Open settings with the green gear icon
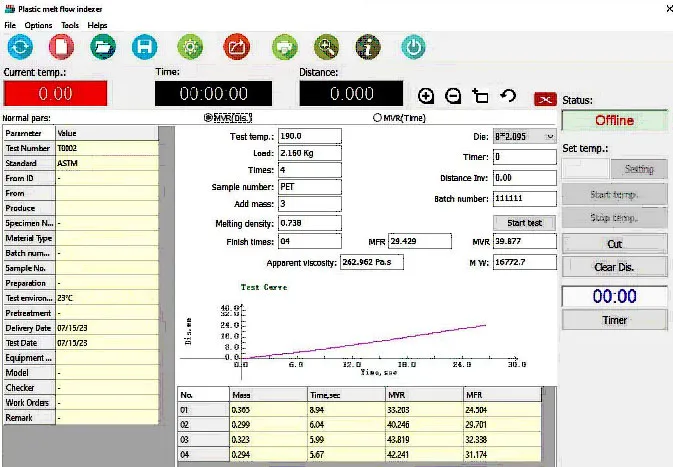 coord(190,47)
